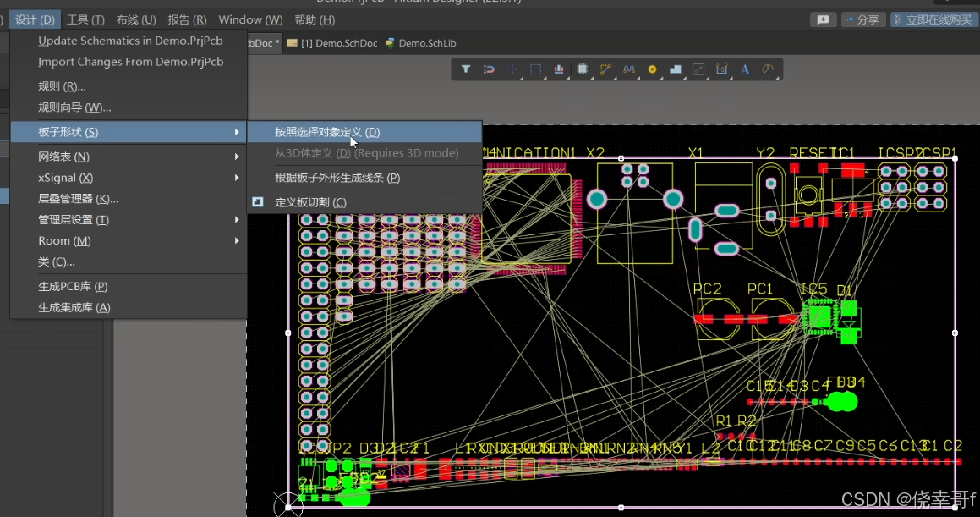The image size is (980, 517).
Task: Expand the xSignal submenu arrow
Action: pos(236,178)
